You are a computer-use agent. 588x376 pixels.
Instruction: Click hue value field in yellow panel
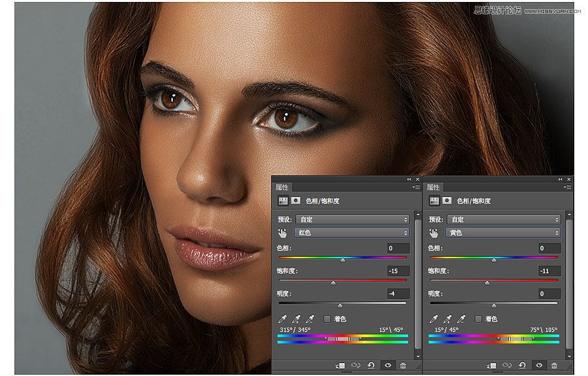tap(549, 248)
